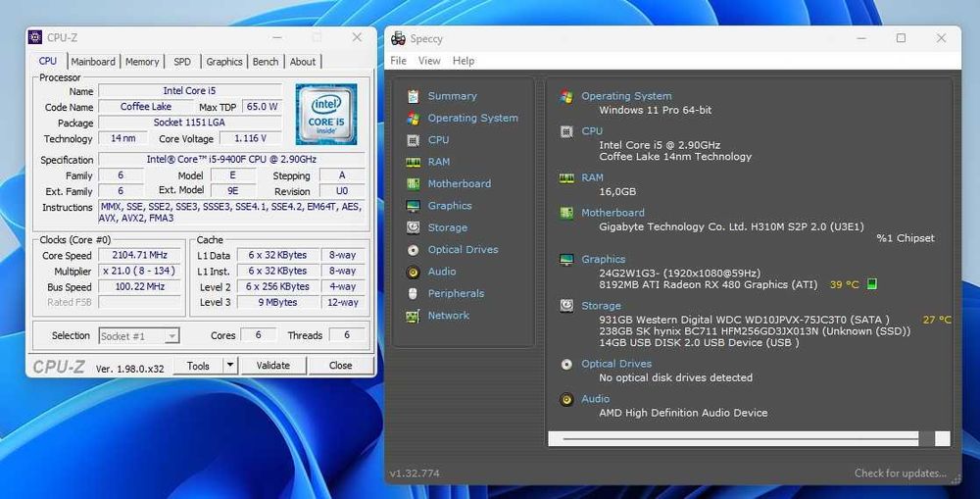The width and height of the screenshot is (980, 499).
Task: Click the Graphics monitor icon in Speccy sidebar
Action: [x=414, y=206]
